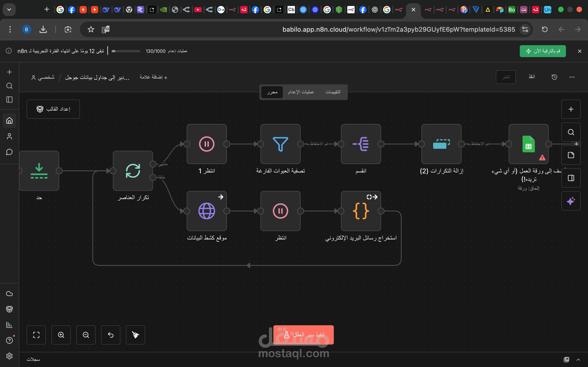
Task: Switch to the عمليات الإعدام tab
Action: [x=301, y=92]
